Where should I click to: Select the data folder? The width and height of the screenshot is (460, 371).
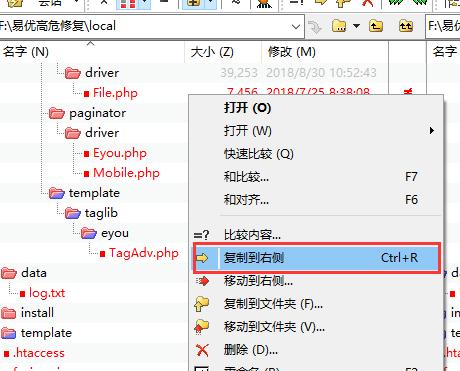tap(24, 273)
